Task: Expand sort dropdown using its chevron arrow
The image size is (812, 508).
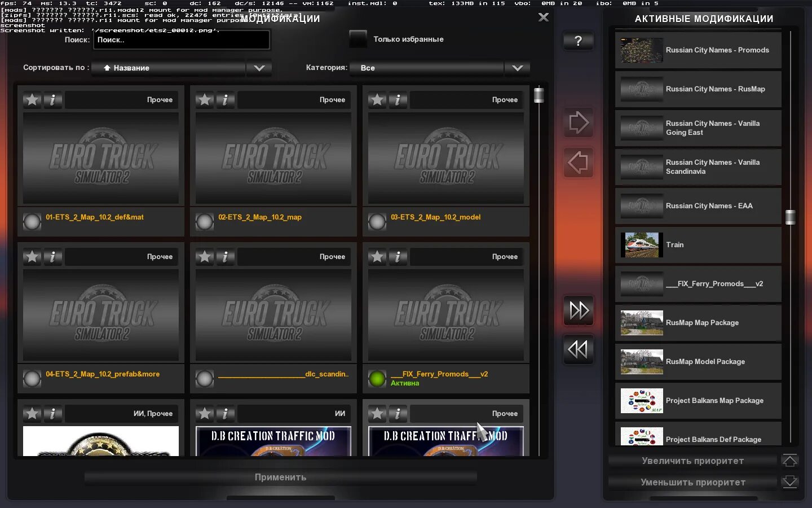Action: tap(259, 68)
